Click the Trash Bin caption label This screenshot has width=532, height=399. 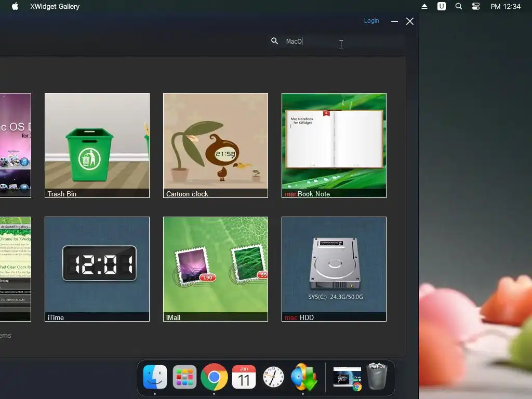(62, 194)
